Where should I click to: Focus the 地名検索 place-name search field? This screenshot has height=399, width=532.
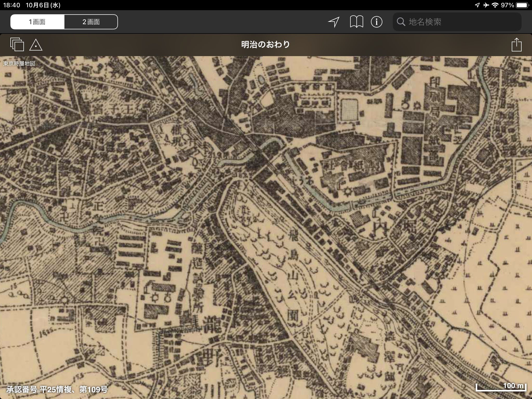(x=457, y=22)
